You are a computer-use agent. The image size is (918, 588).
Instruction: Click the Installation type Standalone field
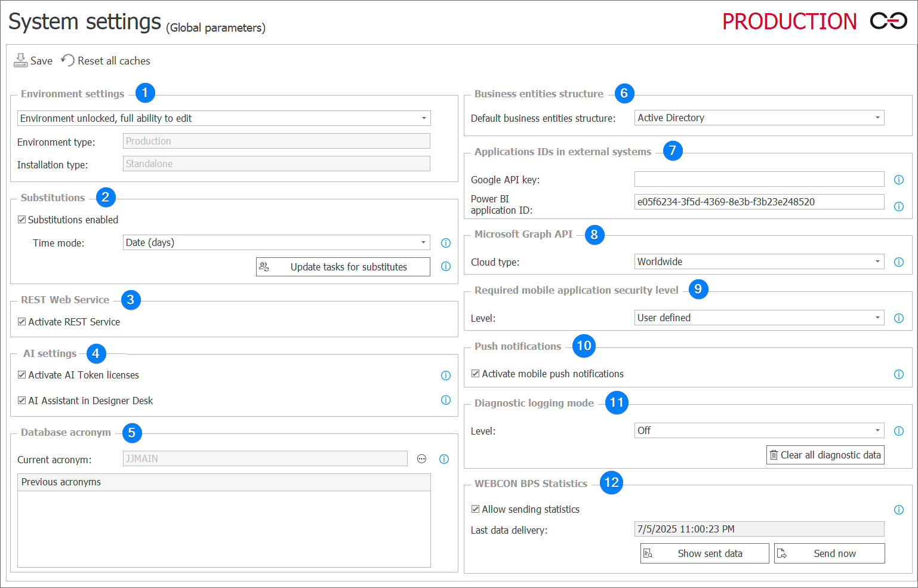pyautogui.click(x=276, y=164)
